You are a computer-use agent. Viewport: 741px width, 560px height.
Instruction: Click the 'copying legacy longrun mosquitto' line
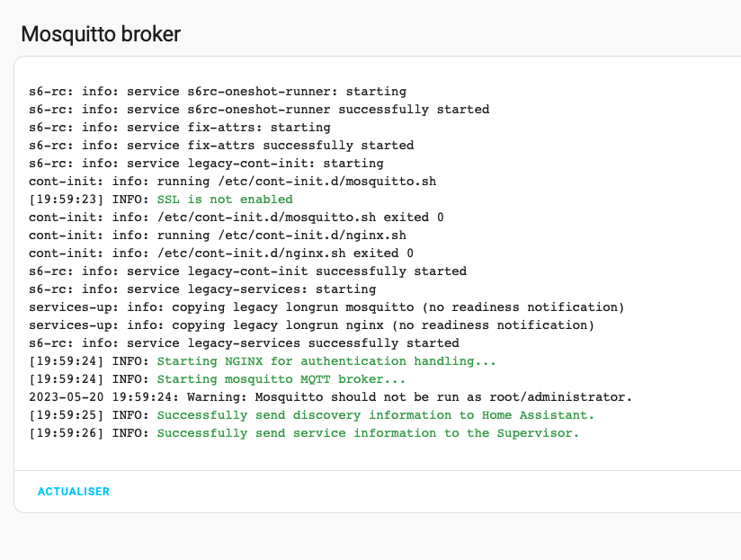coord(326,307)
